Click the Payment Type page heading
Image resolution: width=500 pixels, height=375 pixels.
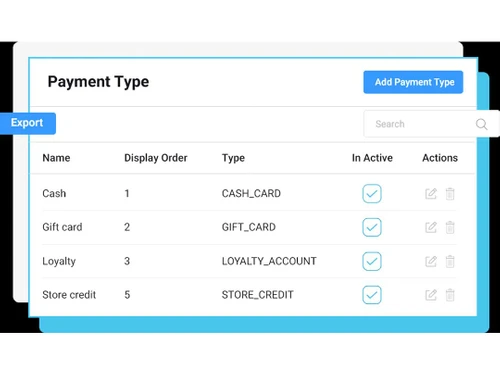tap(98, 82)
